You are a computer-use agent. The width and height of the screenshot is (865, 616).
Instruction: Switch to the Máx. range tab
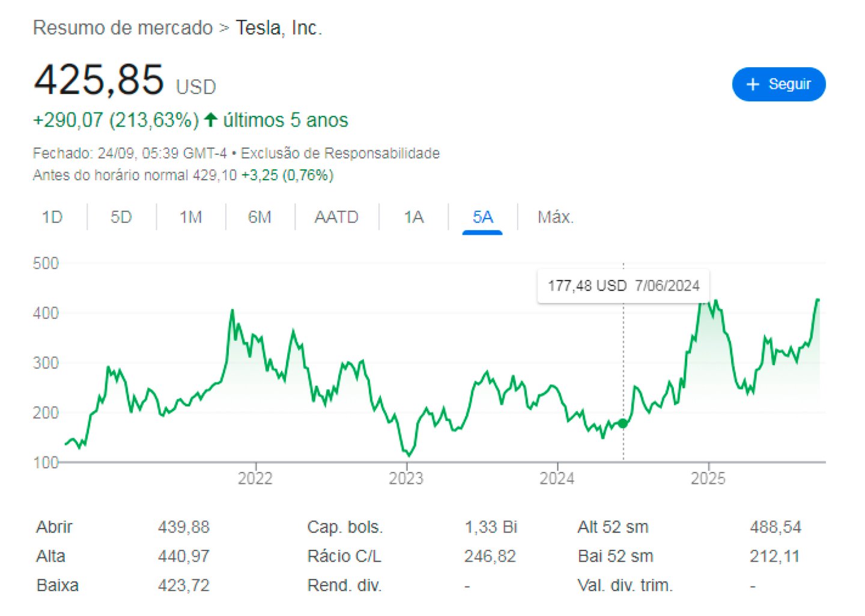tap(555, 217)
